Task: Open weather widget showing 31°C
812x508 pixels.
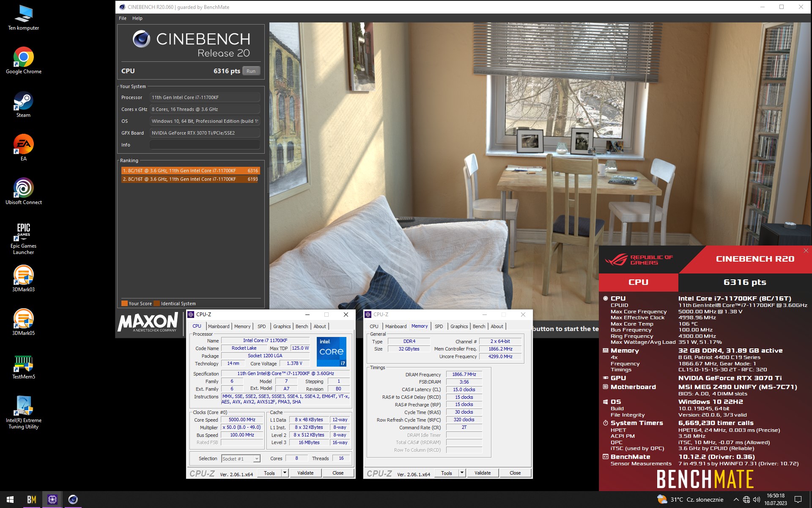Action: pyautogui.click(x=690, y=500)
